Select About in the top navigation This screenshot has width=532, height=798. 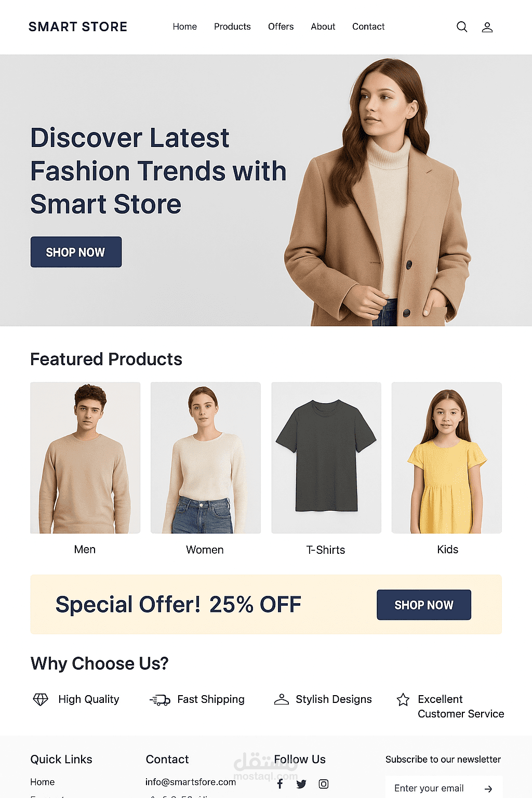pyautogui.click(x=323, y=26)
